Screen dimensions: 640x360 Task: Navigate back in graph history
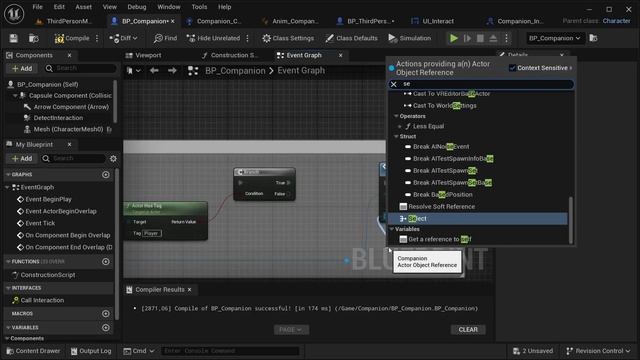[x=154, y=71]
